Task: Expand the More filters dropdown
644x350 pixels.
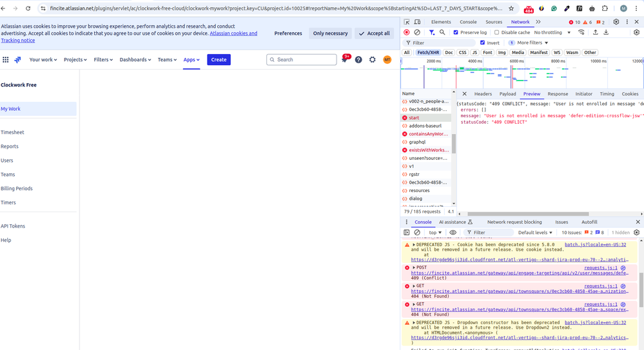Action: point(528,43)
